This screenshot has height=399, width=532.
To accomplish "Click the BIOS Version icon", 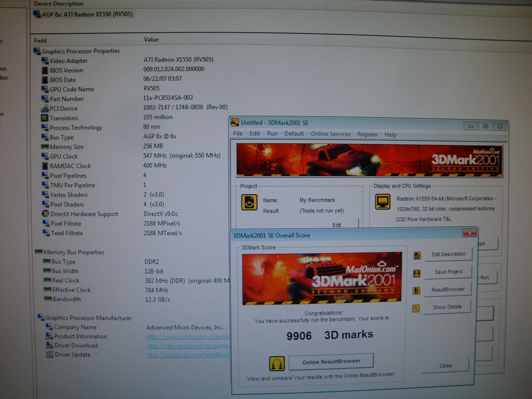I will (45, 70).
